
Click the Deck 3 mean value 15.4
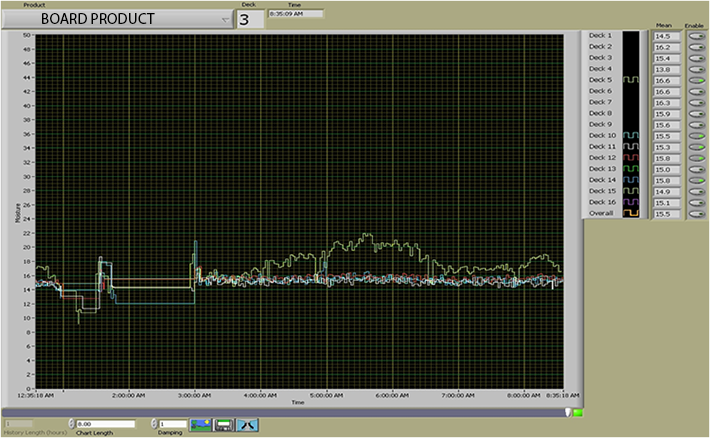point(667,58)
